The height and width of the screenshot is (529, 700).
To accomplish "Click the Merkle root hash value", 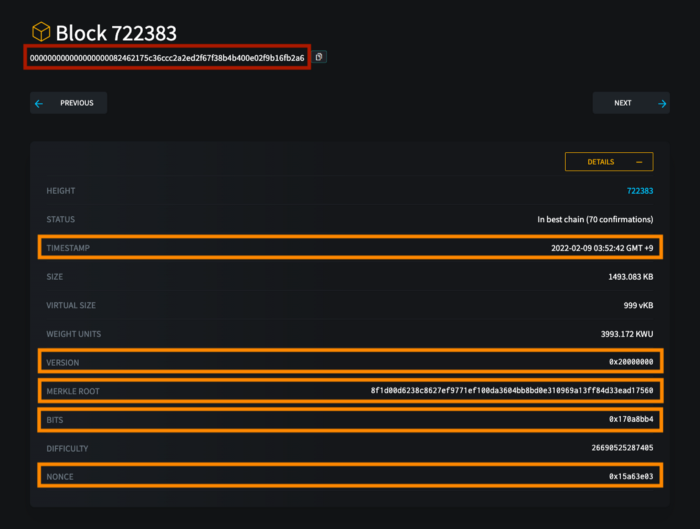I will point(512,391).
